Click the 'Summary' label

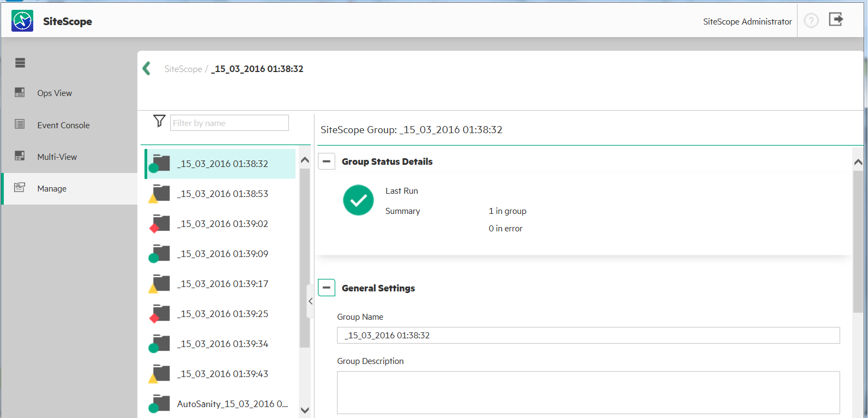402,211
